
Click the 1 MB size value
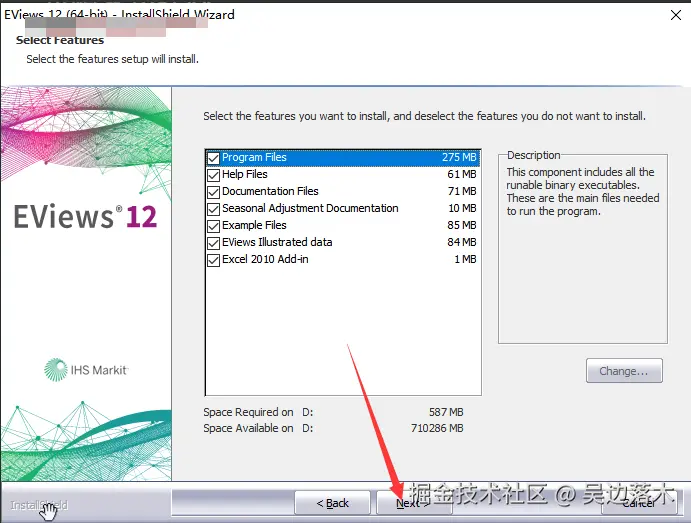click(x=465, y=259)
